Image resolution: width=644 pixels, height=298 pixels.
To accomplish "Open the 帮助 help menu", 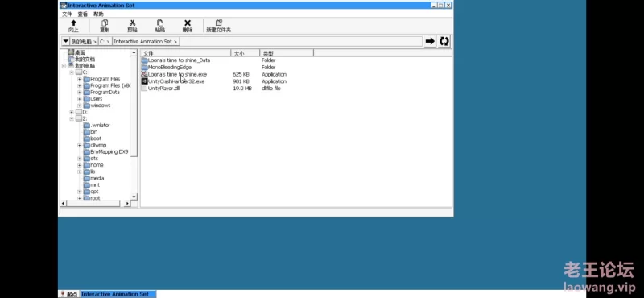I will [98, 14].
